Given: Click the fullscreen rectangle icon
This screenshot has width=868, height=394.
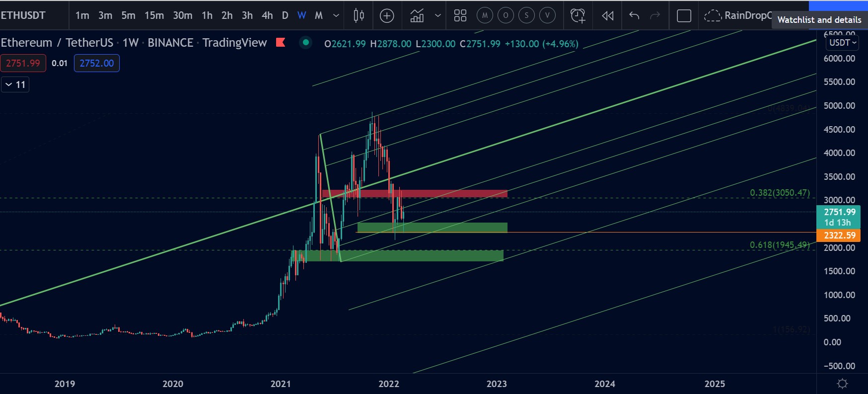Looking at the screenshot, I should 684,16.
